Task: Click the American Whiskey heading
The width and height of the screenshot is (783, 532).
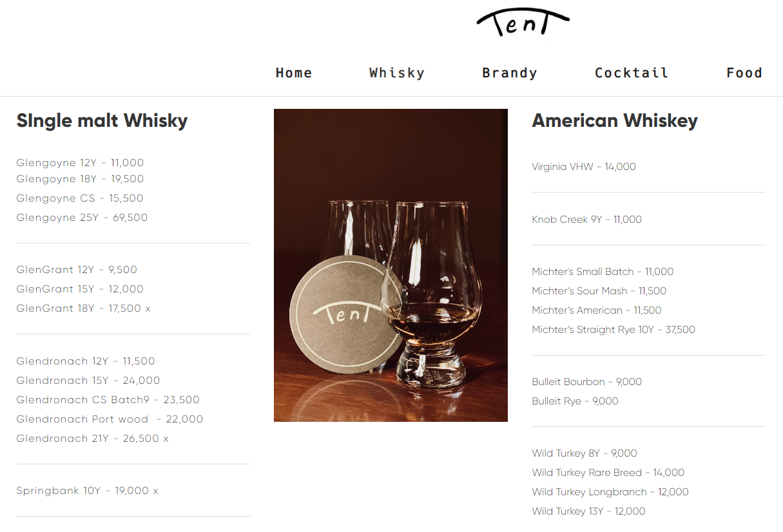Action: 615,120
